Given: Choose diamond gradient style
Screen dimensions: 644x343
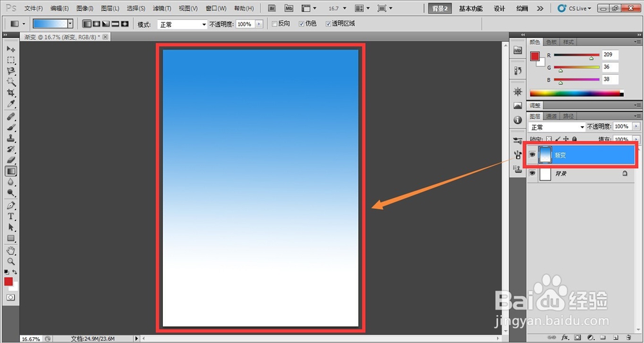Looking at the screenshot, I should pos(124,24).
